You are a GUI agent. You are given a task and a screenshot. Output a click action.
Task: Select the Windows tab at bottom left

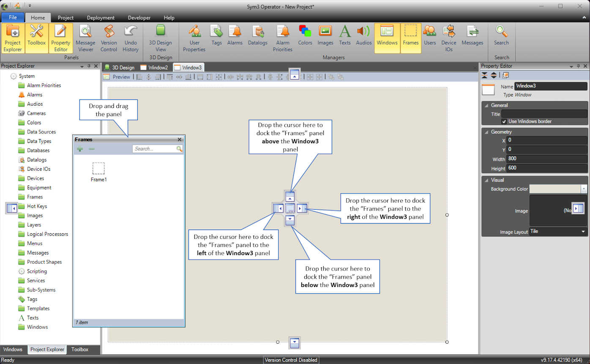click(x=13, y=350)
